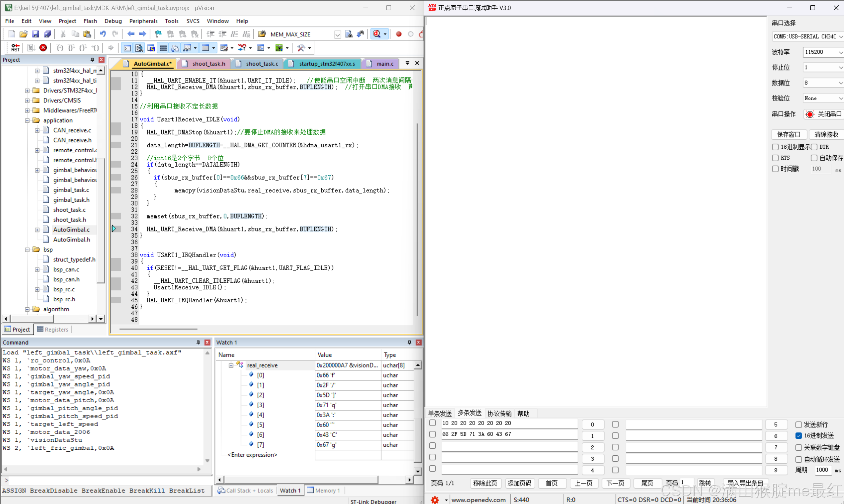This screenshot has height=504, width=844.
Task: Open the Command Window toolbar icon
Action: click(127, 48)
